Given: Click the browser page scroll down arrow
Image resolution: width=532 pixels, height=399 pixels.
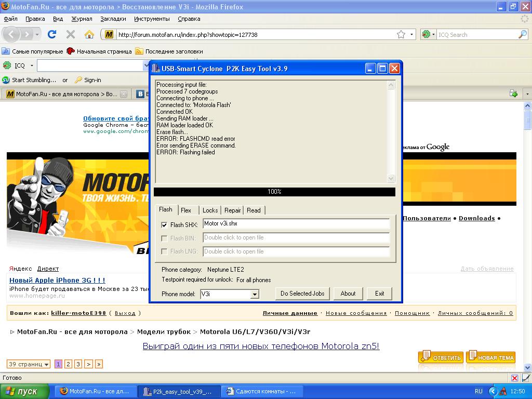Looking at the screenshot, I should 528,367.
